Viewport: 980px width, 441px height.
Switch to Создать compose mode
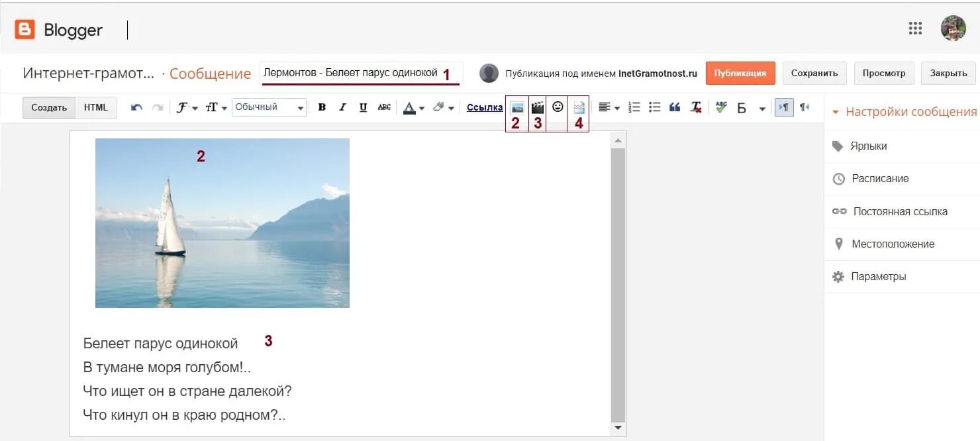(x=49, y=108)
